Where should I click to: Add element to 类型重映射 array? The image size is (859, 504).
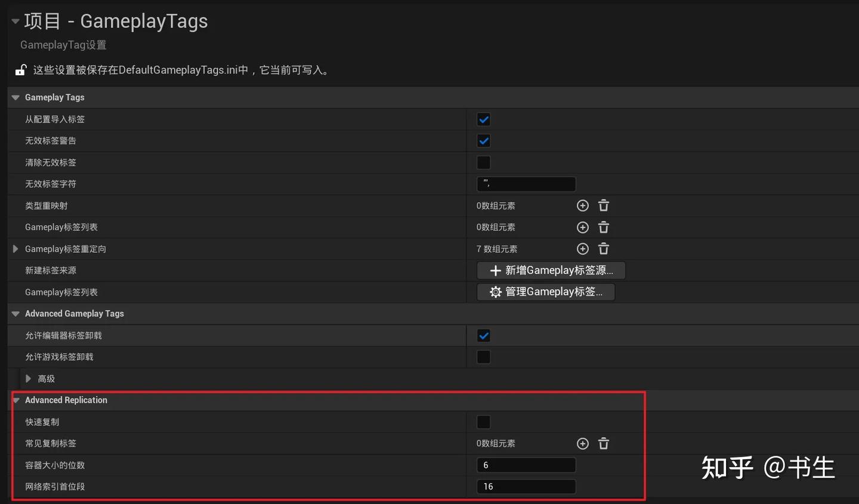[583, 206]
